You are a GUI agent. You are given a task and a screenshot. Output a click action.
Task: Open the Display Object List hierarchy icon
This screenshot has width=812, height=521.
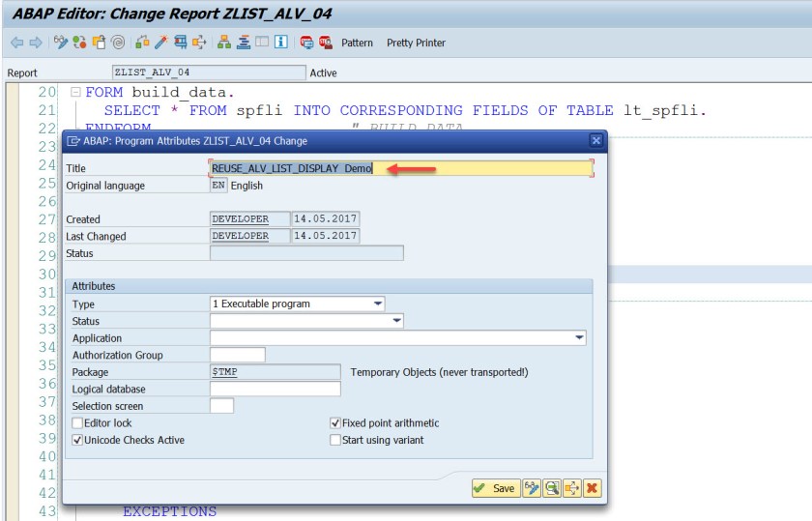[223, 43]
